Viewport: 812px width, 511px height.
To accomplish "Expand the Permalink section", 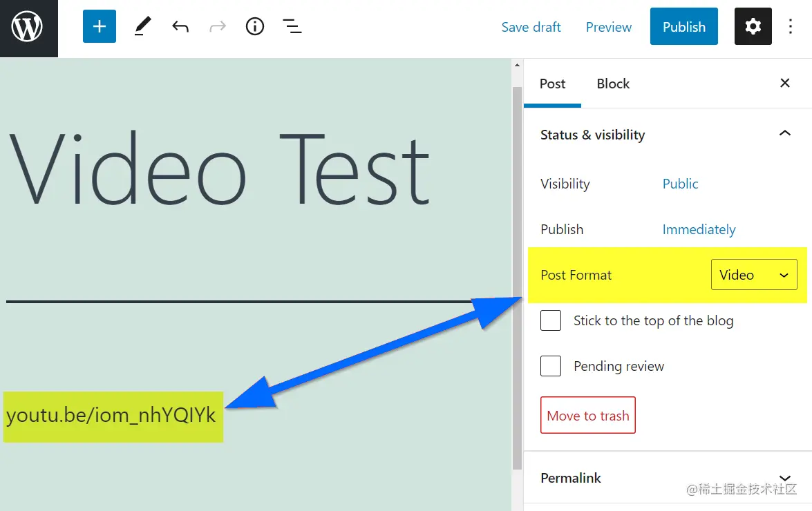I will (x=784, y=478).
